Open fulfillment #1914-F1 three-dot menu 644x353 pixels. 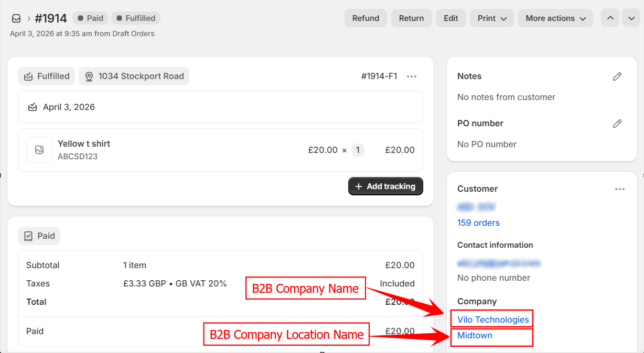pyautogui.click(x=412, y=76)
